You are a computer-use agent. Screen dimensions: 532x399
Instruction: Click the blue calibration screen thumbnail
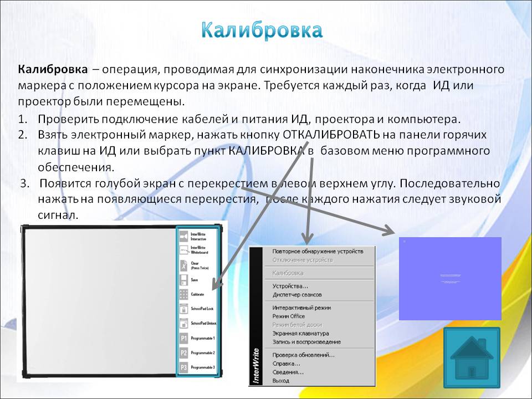pos(450,279)
